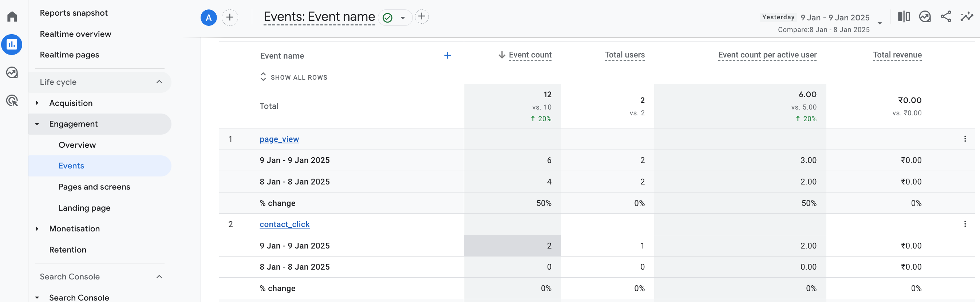This screenshot has height=302, width=980.
Task: Open the Advertising icon in the left rail
Action: (12, 100)
